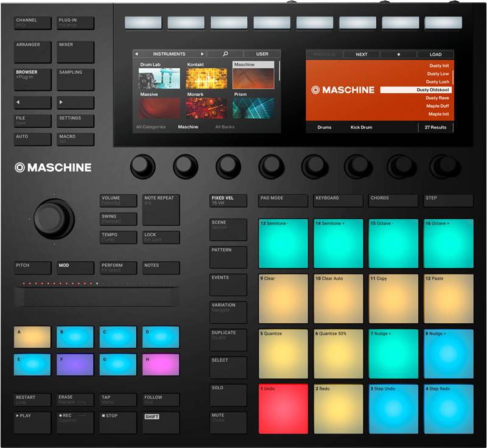This screenshot has width=487, height=448.
Task: Hit pad 5 Quantize
Action: coord(283,354)
